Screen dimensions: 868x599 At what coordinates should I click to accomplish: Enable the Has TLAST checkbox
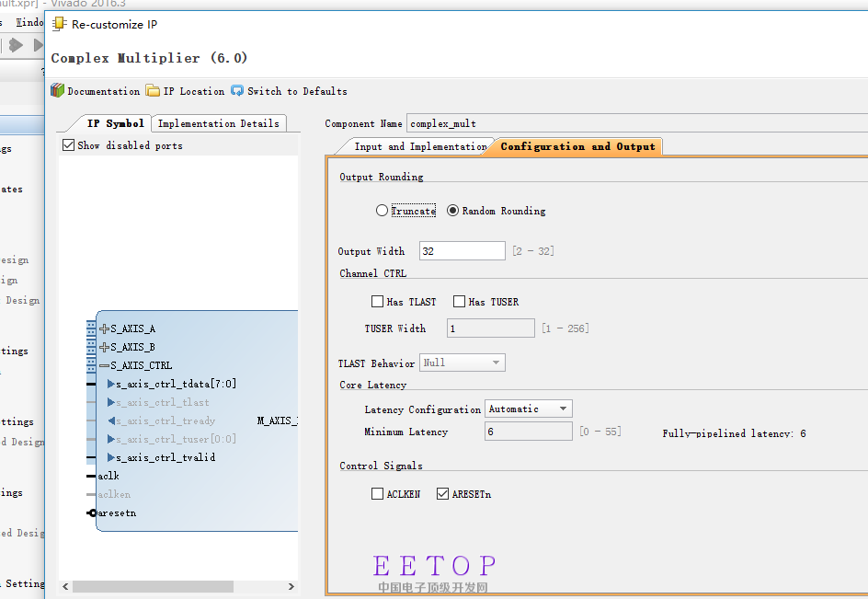coord(378,302)
